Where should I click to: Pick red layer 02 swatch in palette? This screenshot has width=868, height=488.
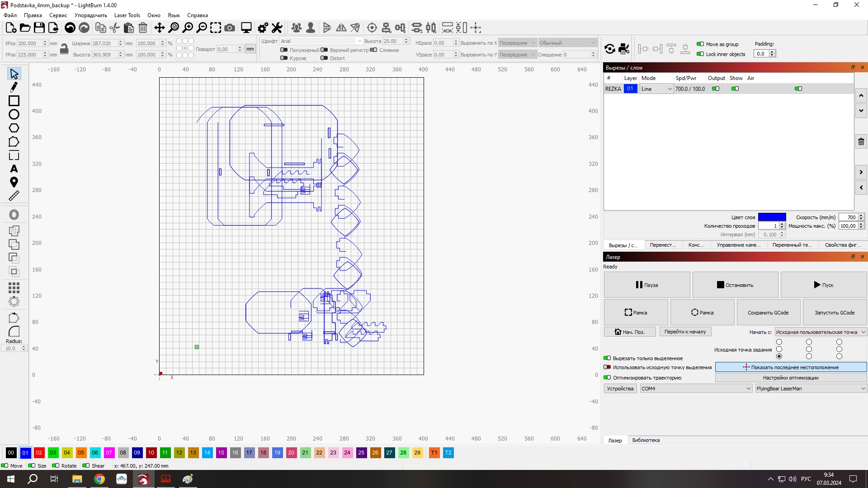pyautogui.click(x=39, y=452)
